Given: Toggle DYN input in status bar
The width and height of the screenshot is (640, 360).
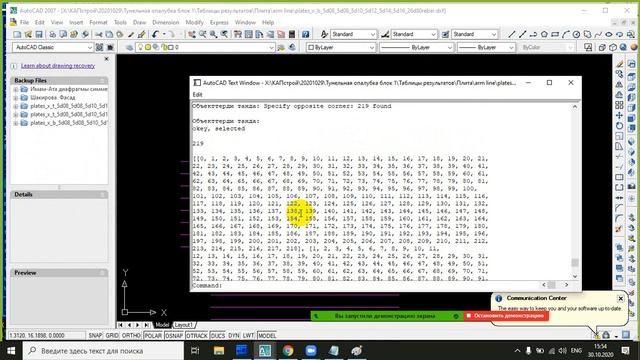Looking at the screenshot, I should pyautogui.click(x=234, y=336).
